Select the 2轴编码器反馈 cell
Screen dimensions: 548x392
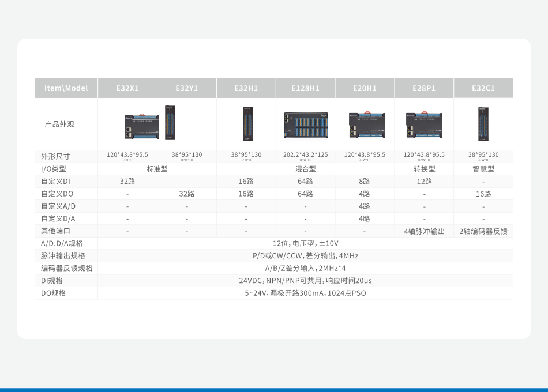pos(483,231)
